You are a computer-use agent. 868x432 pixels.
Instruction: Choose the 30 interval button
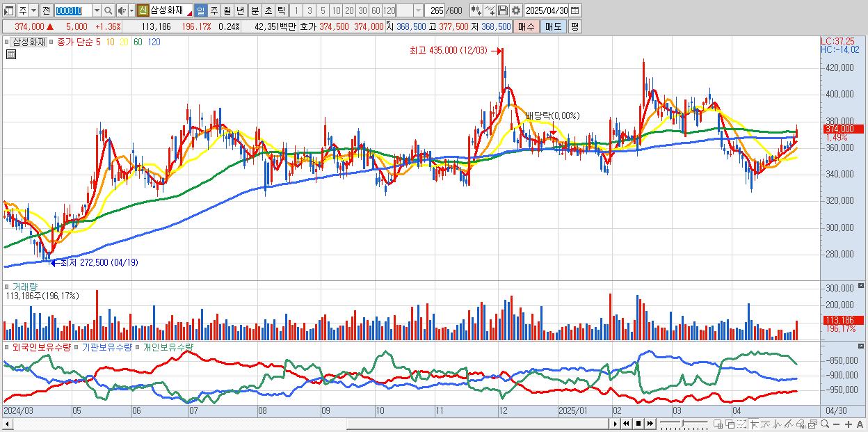click(362, 11)
